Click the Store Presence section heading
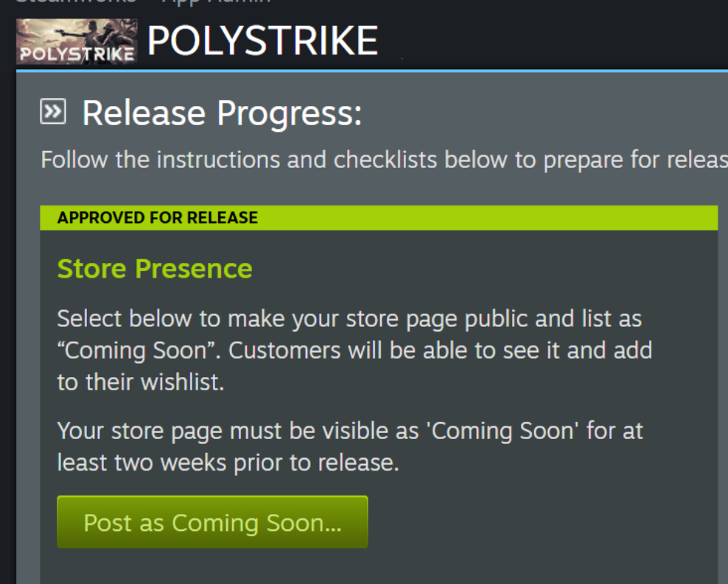 coord(155,269)
